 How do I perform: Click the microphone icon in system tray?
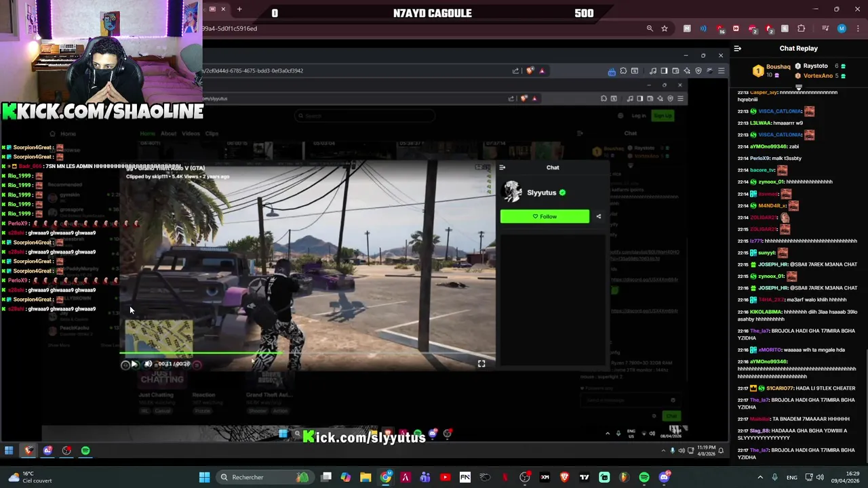(x=774, y=477)
